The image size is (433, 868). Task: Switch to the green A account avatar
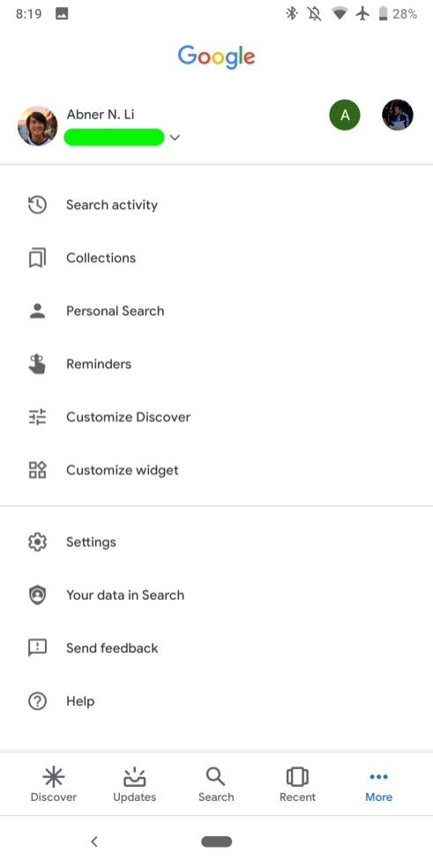(345, 116)
